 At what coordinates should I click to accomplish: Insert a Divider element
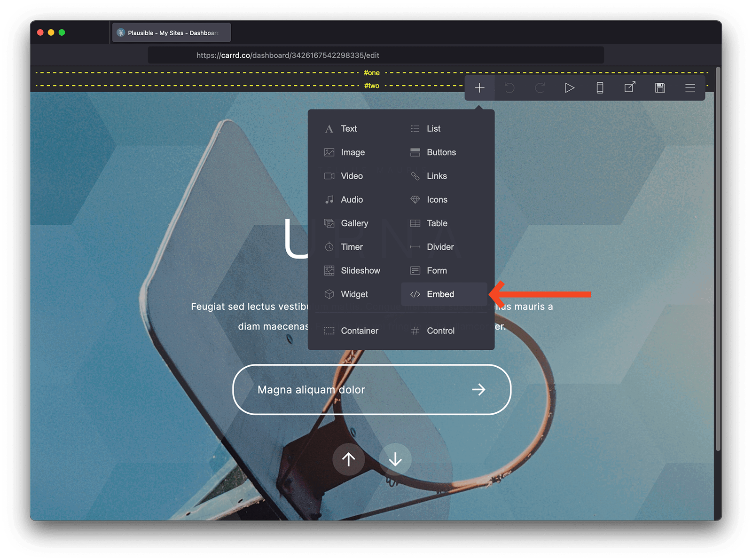(440, 246)
